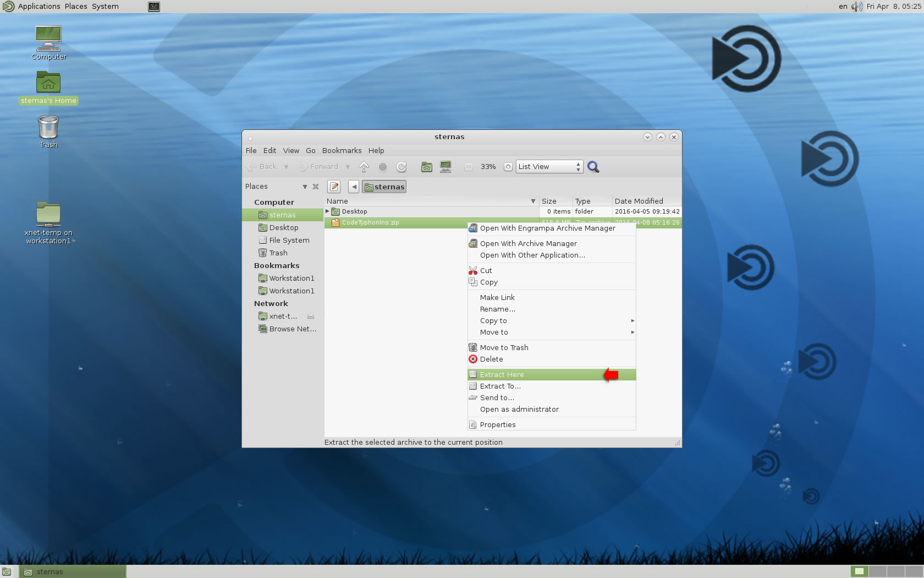Toggle text-based location bar edit icon

334,187
